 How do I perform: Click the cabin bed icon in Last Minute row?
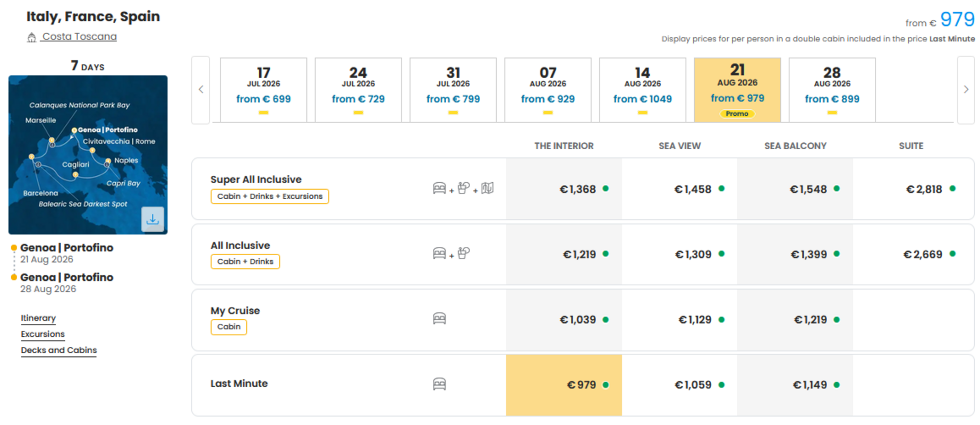tap(439, 384)
